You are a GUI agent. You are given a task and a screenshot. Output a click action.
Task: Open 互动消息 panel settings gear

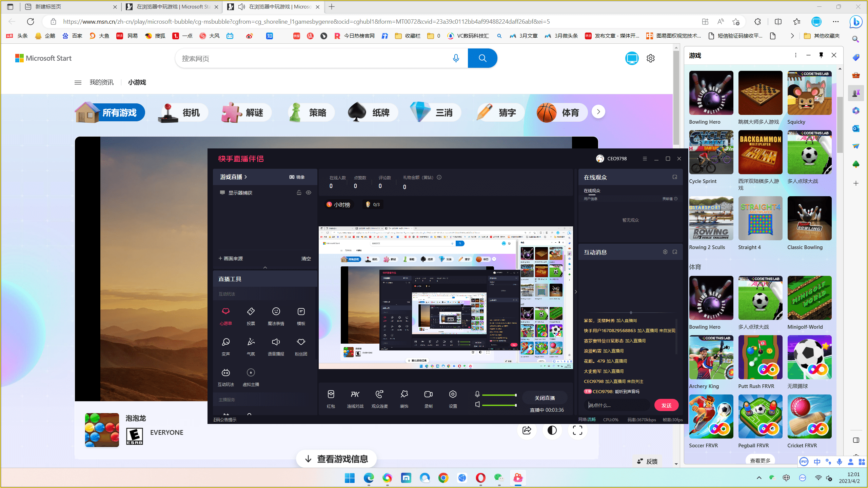665,252
